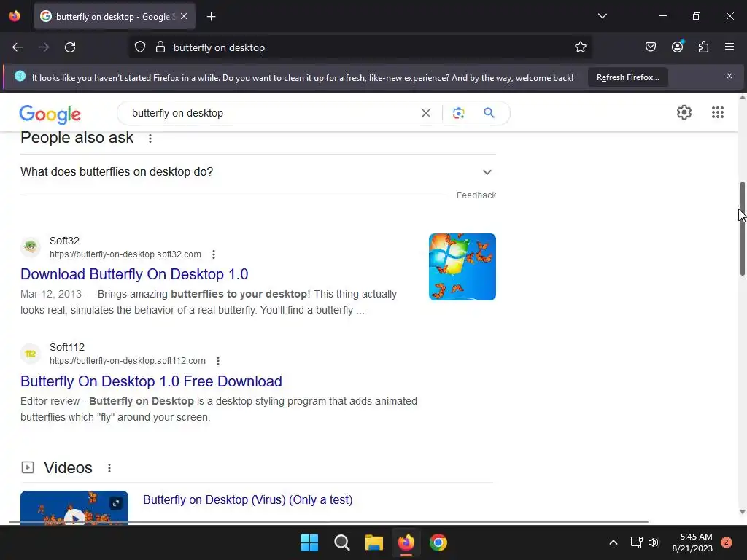Open Windows taskbar Search
This screenshot has height=560, width=747.
(341, 542)
